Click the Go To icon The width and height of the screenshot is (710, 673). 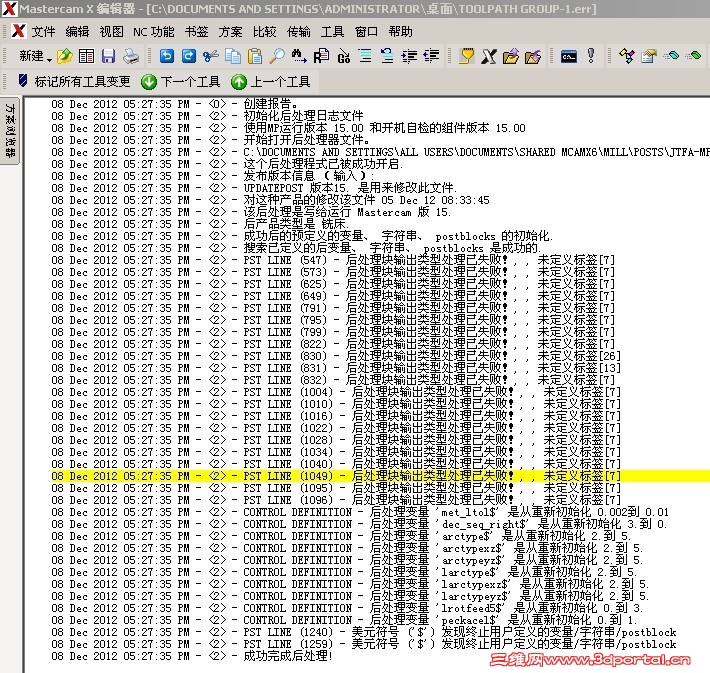click(x=344, y=56)
